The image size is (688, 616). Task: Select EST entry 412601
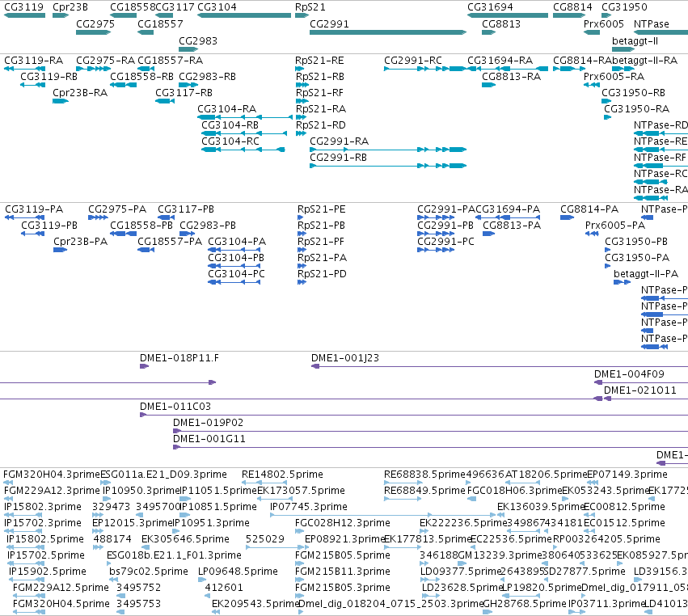[224, 588]
